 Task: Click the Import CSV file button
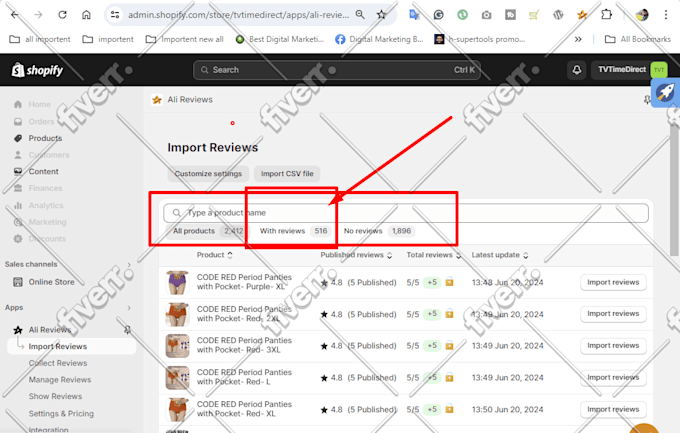[287, 174]
